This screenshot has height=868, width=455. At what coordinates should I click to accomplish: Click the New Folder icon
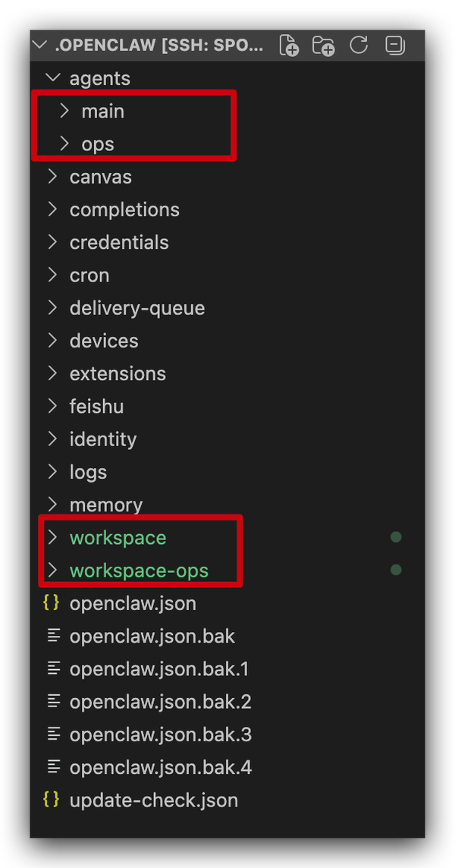coord(324,46)
